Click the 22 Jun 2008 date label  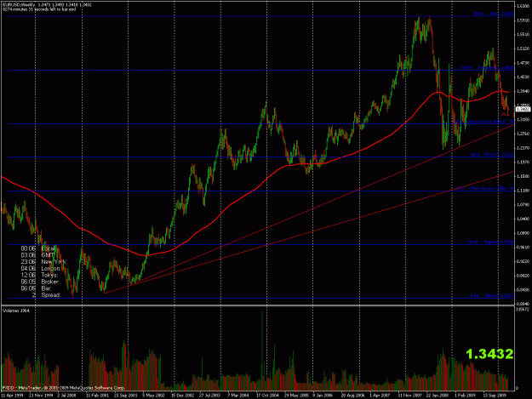438,396
